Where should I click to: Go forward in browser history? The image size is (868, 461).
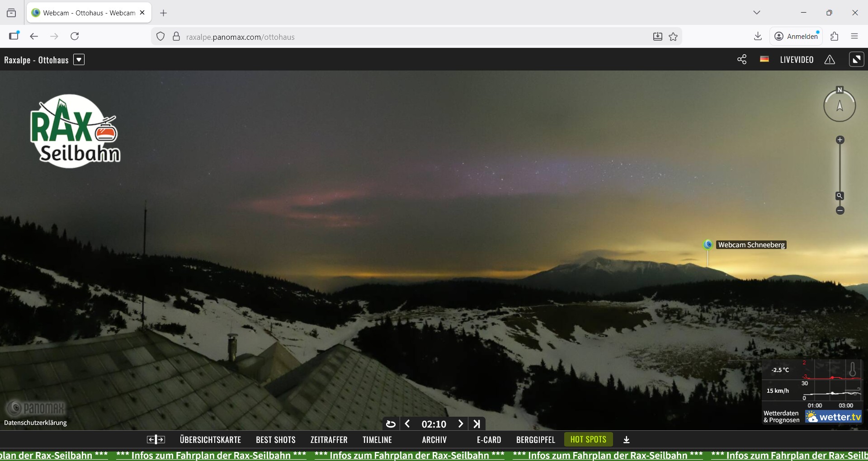click(x=54, y=36)
